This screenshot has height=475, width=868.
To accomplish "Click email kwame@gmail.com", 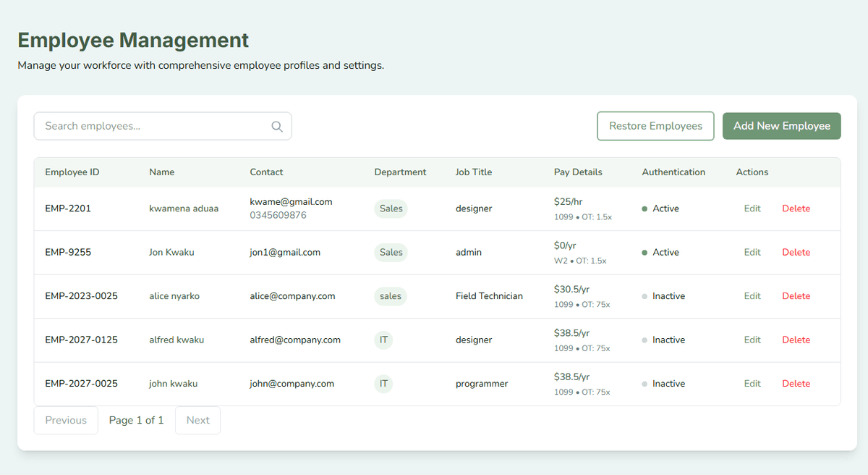I will [x=291, y=202].
